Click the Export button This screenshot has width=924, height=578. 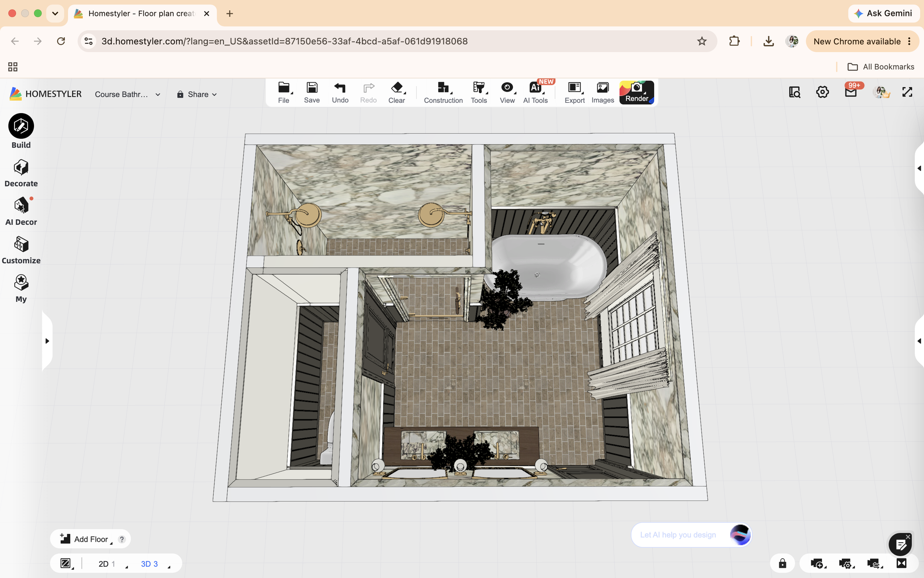tap(574, 92)
